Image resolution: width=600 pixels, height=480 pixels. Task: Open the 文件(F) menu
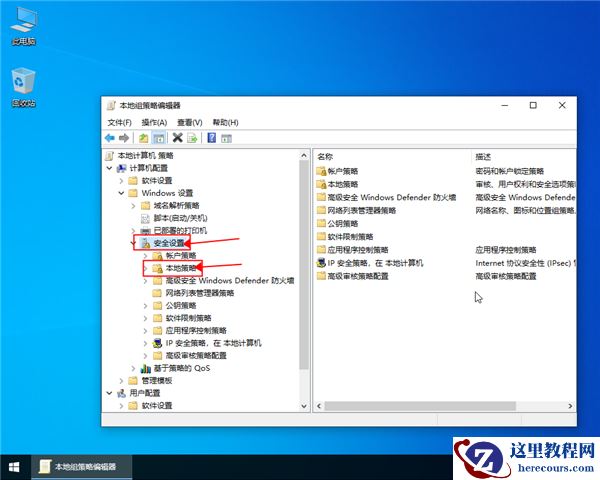[119, 122]
